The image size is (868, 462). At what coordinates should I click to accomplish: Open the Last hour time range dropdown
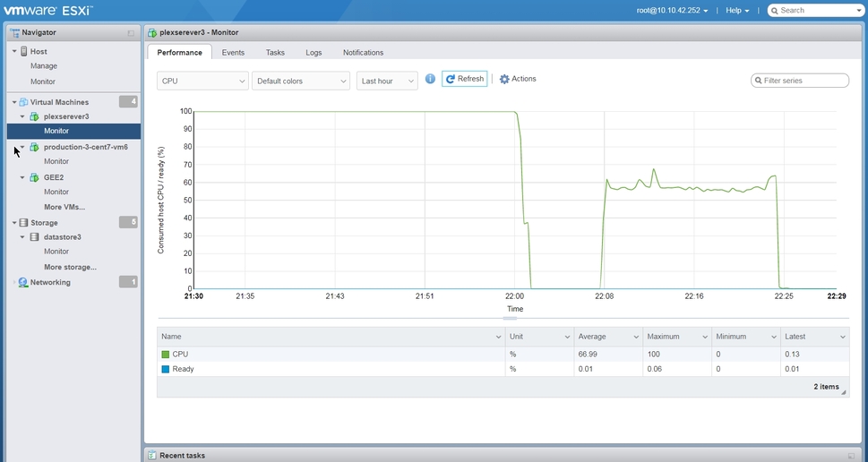point(387,81)
